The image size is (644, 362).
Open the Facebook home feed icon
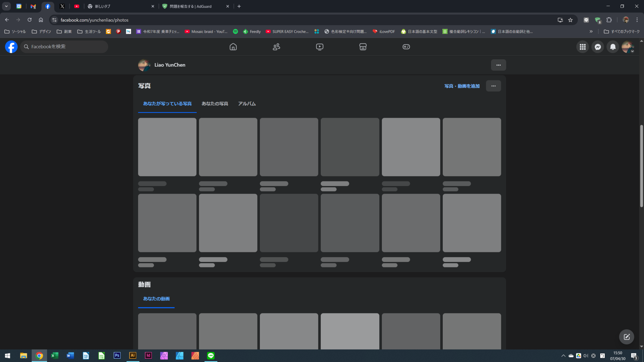(233, 47)
